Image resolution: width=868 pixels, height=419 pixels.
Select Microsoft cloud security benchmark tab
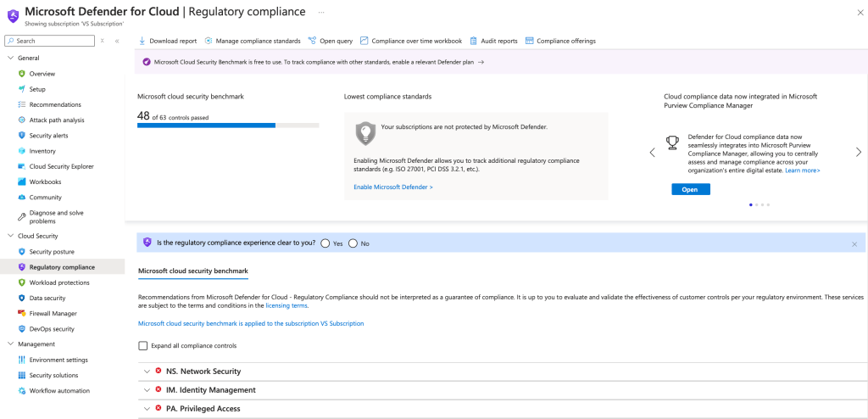(192, 271)
